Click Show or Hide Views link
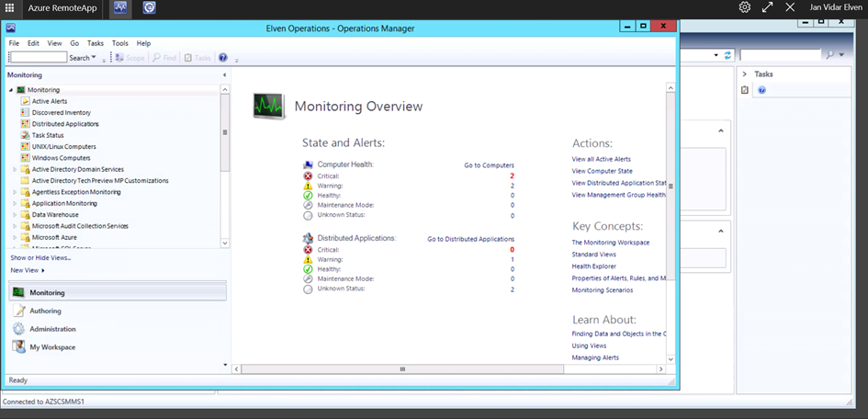Screen dimensions: 868x419 [x=40, y=258]
